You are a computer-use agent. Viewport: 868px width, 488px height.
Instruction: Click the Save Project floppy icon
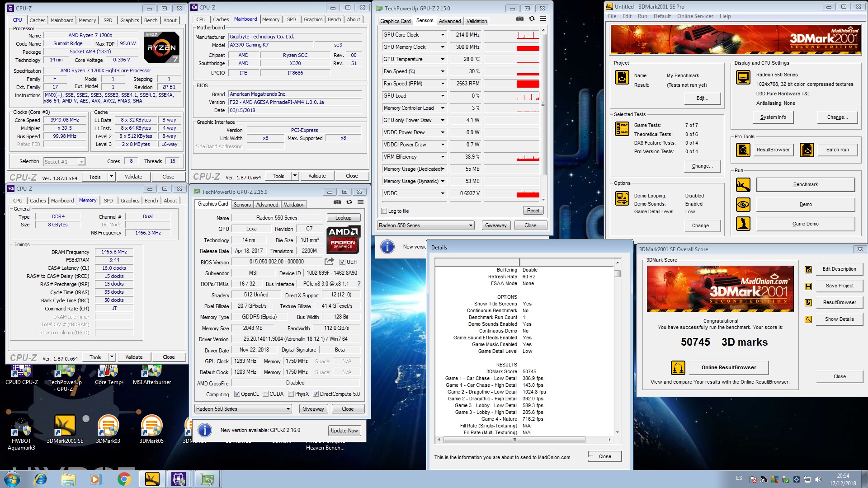coord(808,286)
